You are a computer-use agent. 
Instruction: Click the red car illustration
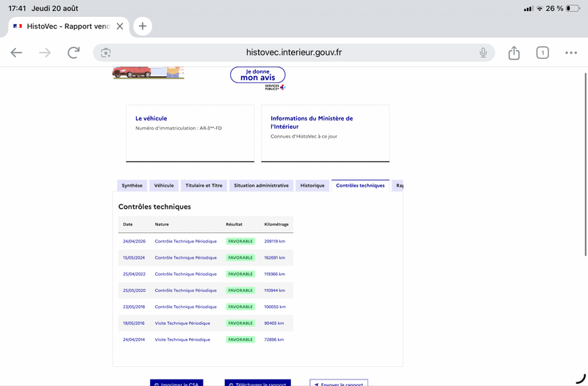pos(132,72)
